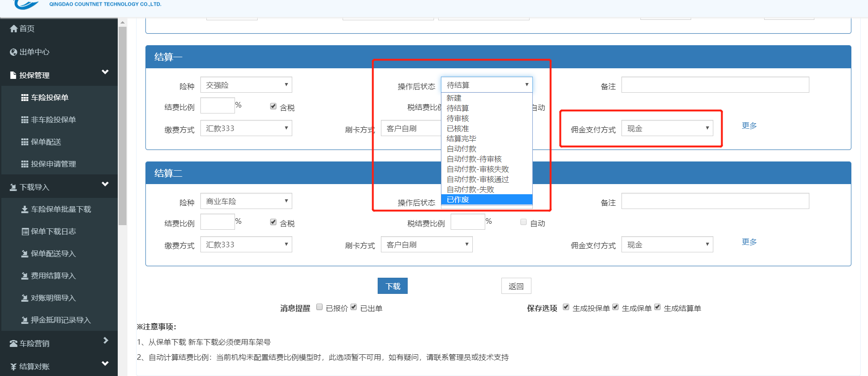868x376 pixels.
Task: Click the grid icon beside 车险投保单
Action: click(x=25, y=97)
